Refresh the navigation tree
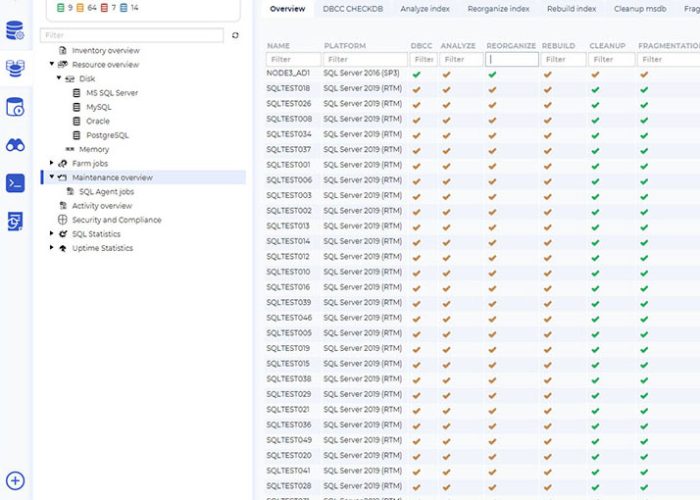This screenshot has width=700, height=500. [235, 35]
